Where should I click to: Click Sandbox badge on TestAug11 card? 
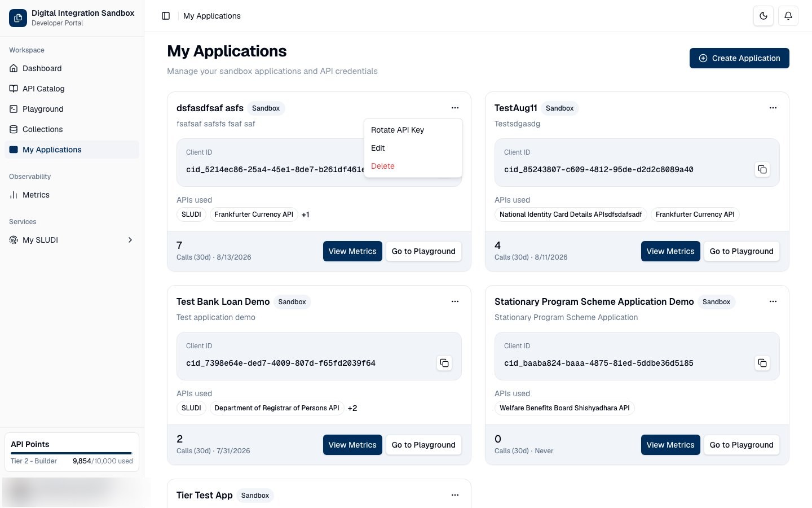point(559,108)
